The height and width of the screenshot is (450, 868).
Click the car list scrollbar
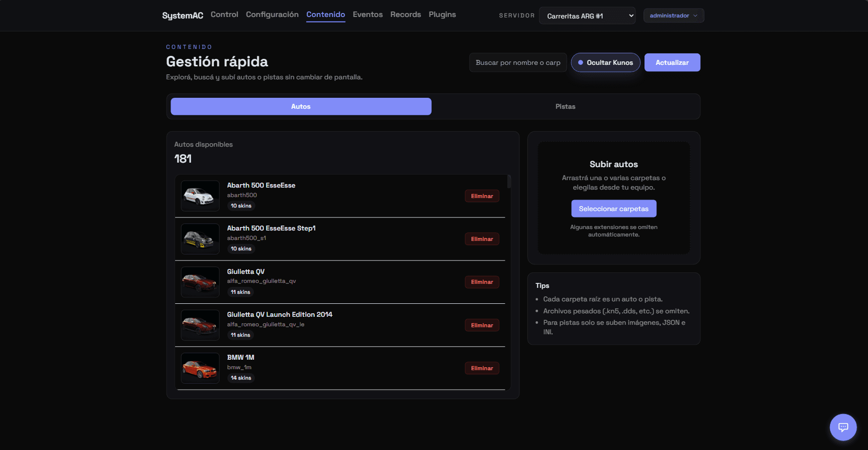509,182
